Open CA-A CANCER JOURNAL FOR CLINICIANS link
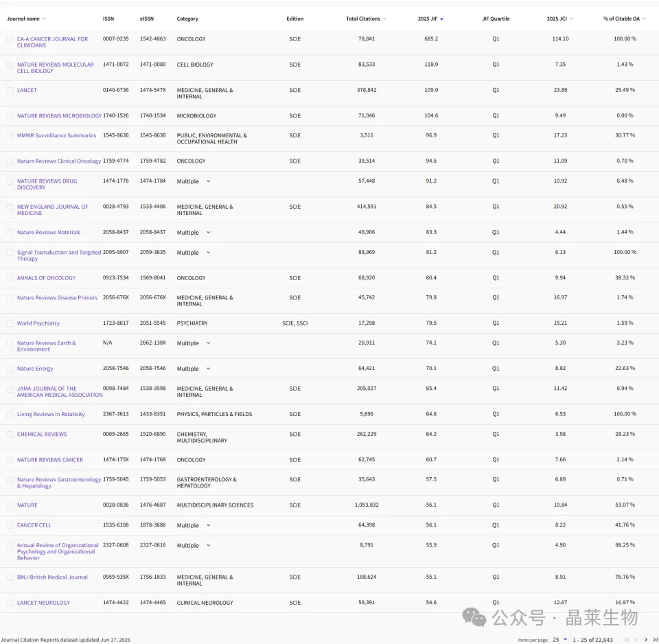659x644 pixels. (52, 42)
